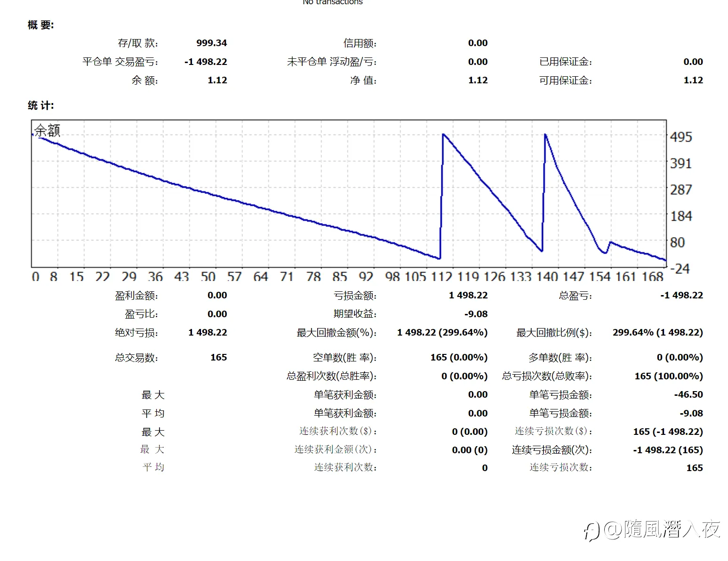The image size is (728, 561).
Task: Click the 信用额 label
Action: (360, 43)
